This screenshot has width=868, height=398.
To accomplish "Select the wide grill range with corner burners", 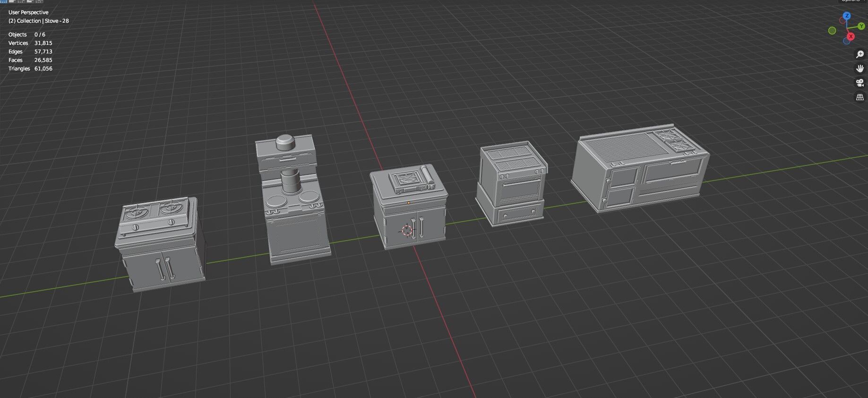I will click(640, 167).
